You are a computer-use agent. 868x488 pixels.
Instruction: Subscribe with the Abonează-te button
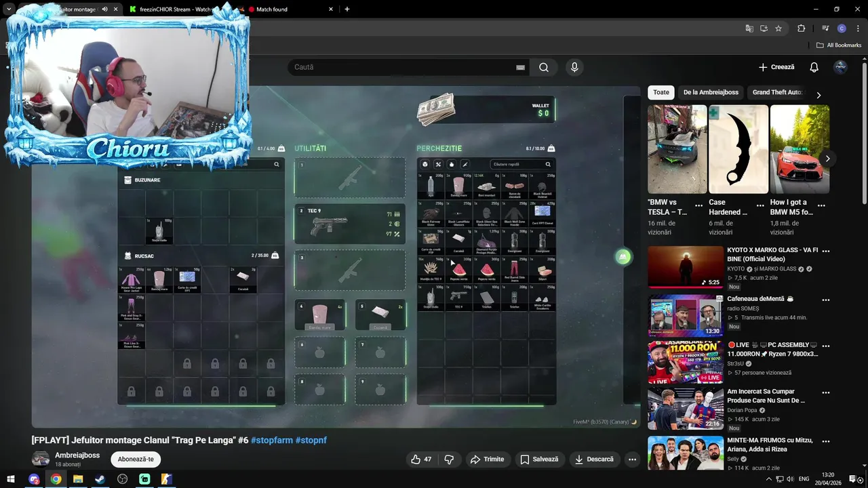(x=136, y=459)
